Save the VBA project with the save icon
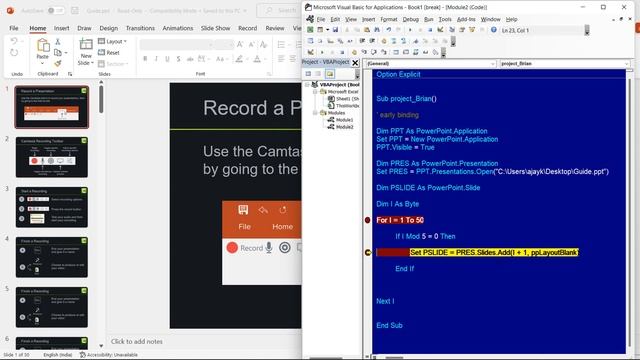 335,30
